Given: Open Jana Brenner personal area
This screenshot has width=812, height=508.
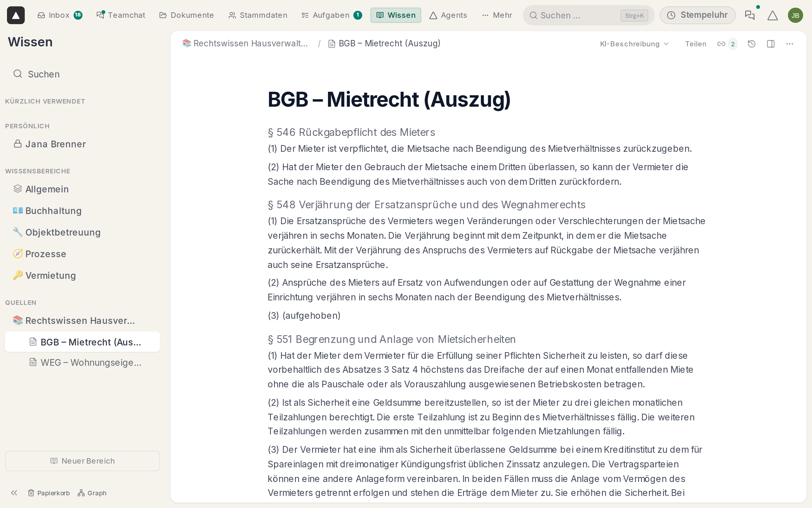Looking at the screenshot, I should click(x=82, y=144).
